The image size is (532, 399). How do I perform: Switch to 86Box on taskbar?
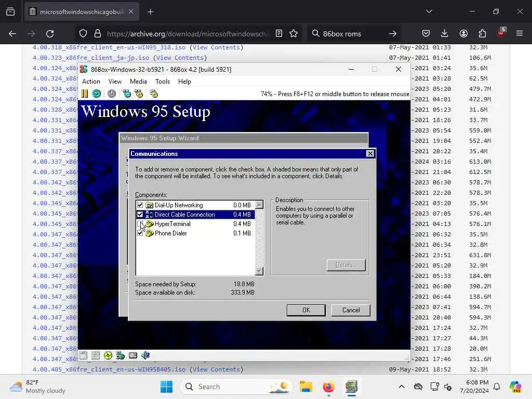(351, 387)
